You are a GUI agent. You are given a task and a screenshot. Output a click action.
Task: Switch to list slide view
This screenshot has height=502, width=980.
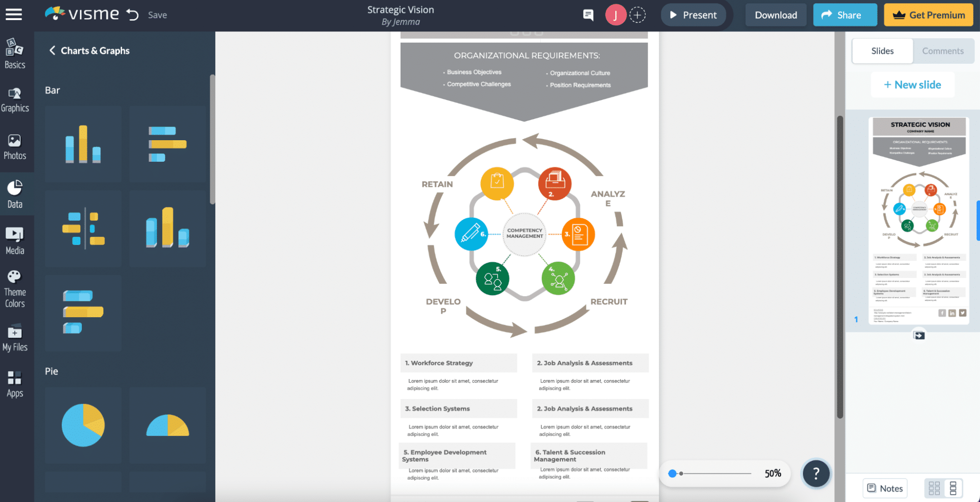click(953, 488)
